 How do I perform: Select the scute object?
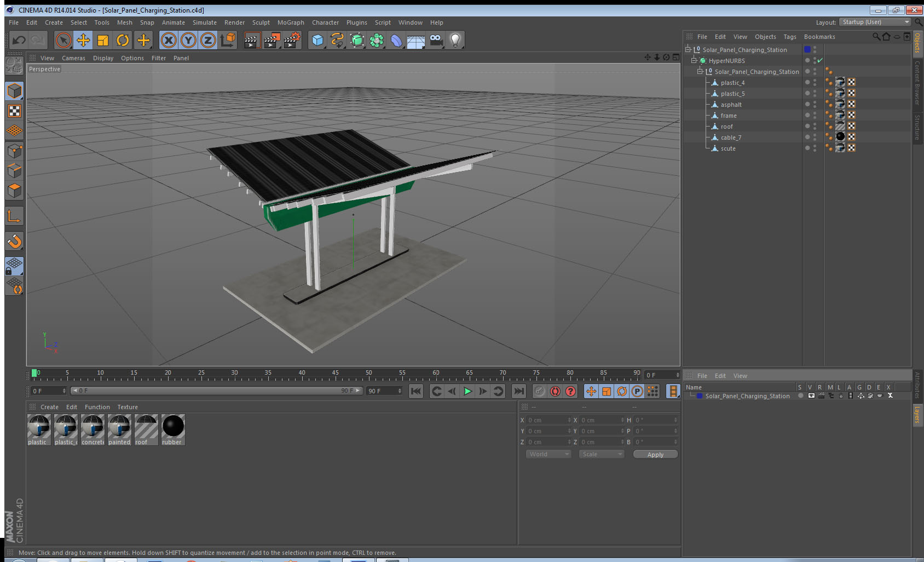(x=728, y=148)
